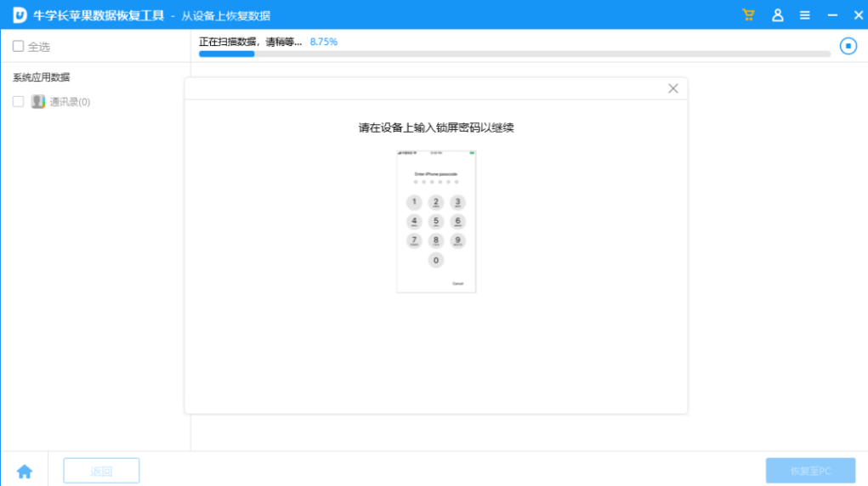Stop the scan with the stop icon
Screen dimensions: 868x486
click(x=848, y=46)
